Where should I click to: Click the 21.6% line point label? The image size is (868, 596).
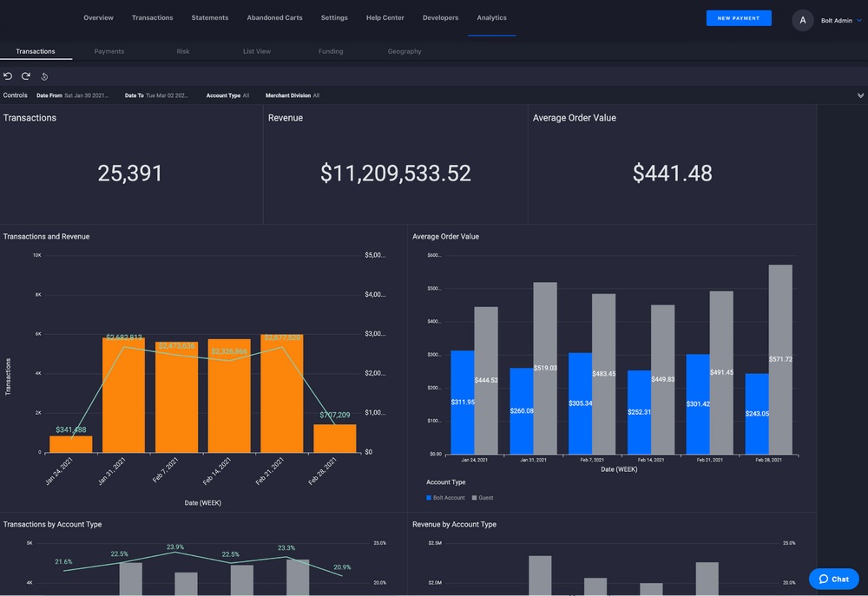(63, 561)
